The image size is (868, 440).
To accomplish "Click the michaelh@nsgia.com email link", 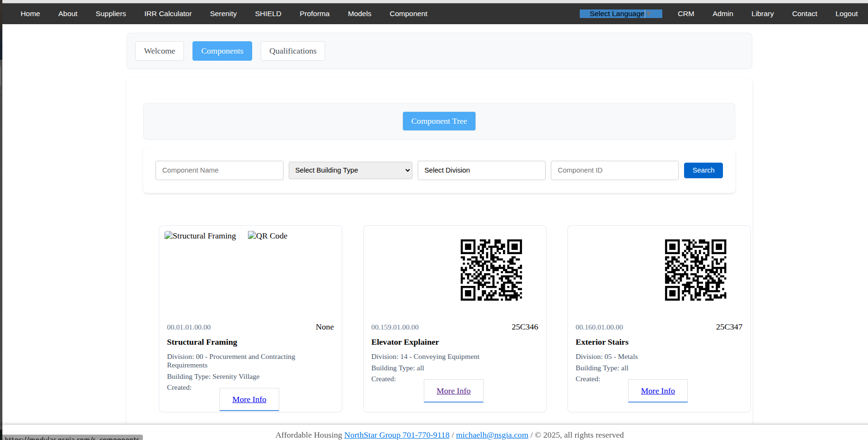I will point(492,435).
